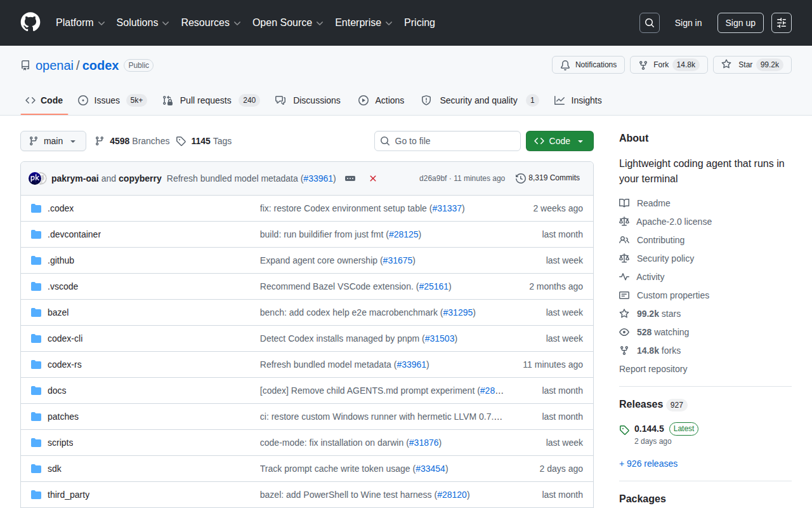Click the folder icon for .github
812x508 pixels.
pyautogui.click(x=36, y=260)
